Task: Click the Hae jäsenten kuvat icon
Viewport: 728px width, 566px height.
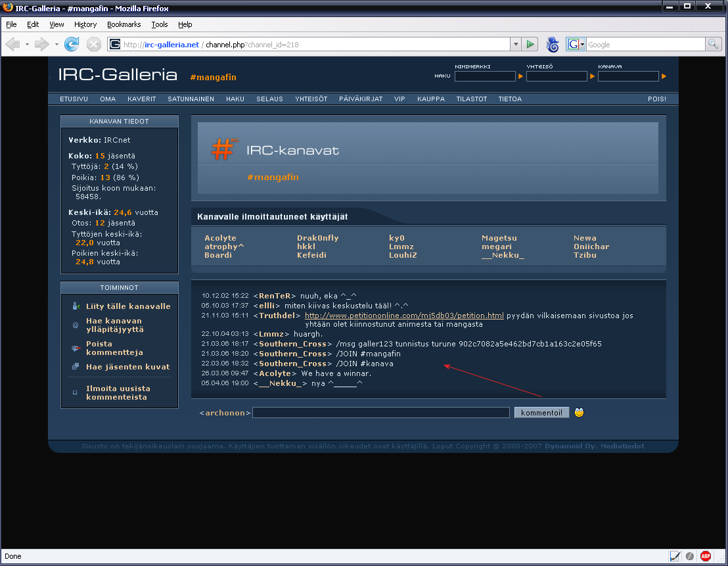Action: coord(75,367)
